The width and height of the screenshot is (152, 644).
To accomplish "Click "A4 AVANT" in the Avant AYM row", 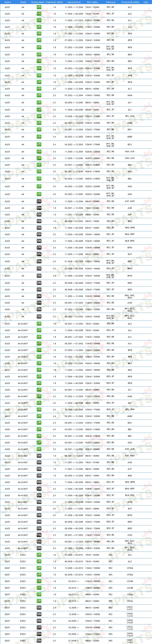I will (x=23, y=535).
